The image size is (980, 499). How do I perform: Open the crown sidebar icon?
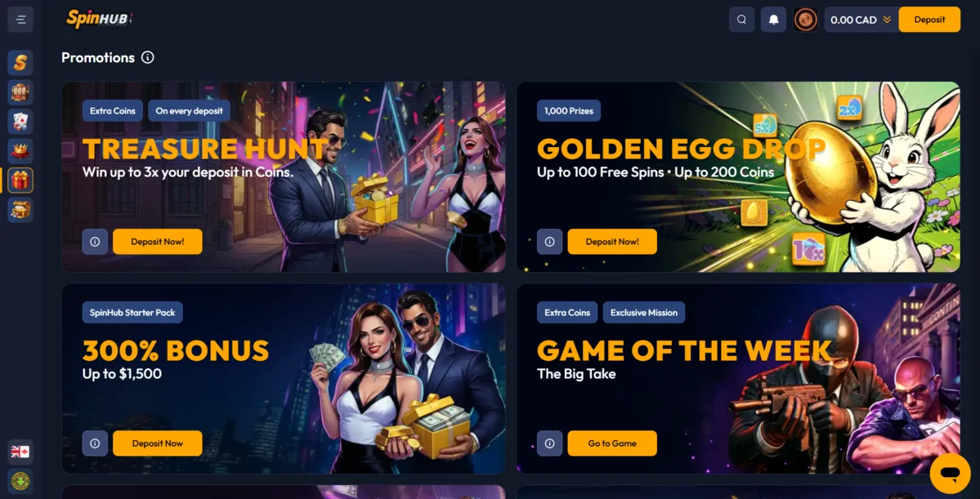20,150
